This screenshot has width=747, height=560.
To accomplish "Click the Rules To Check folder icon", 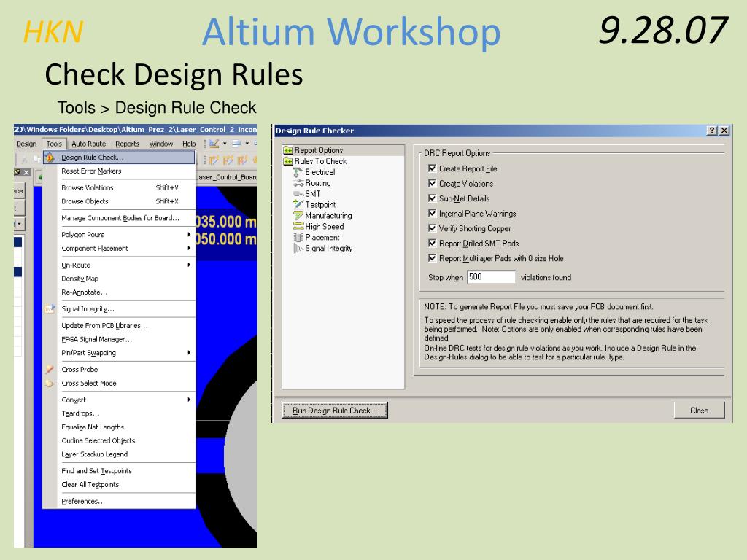I will (x=288, y=161).
